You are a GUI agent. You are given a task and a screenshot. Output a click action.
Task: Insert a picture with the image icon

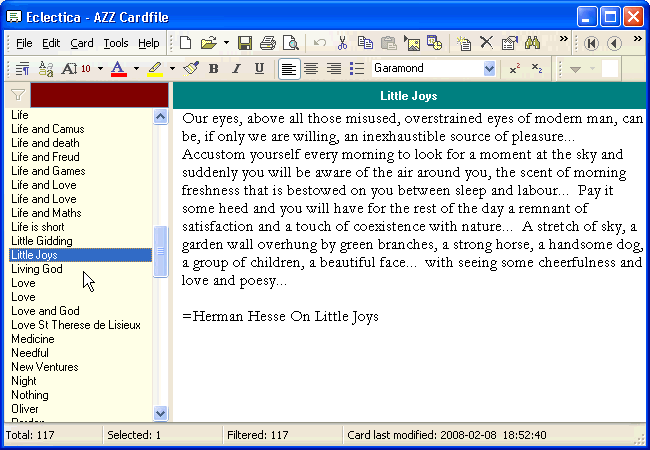412,43
